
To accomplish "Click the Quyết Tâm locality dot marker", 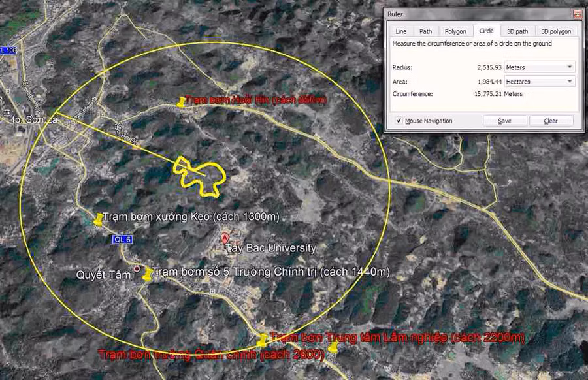I will 137,268.
